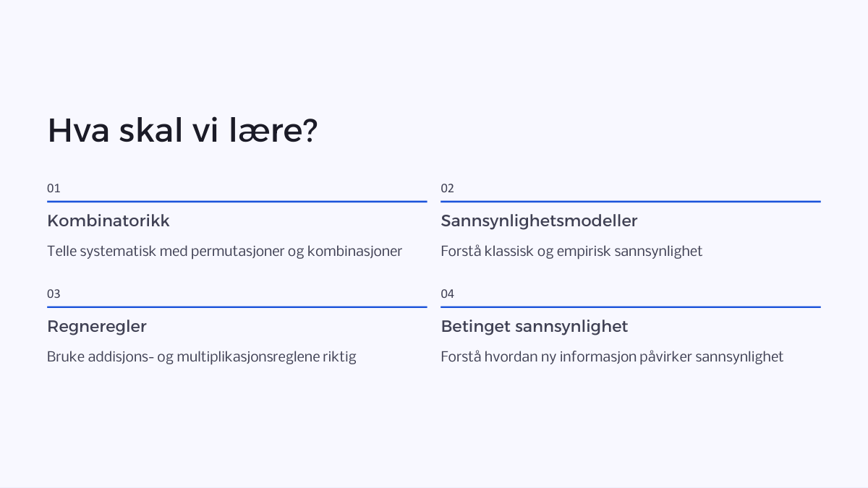Click the text about ny informasjon påvirker sannsynlighet
Image resolution: width=868 pixels, height=488 pixels.
(612, 356)
